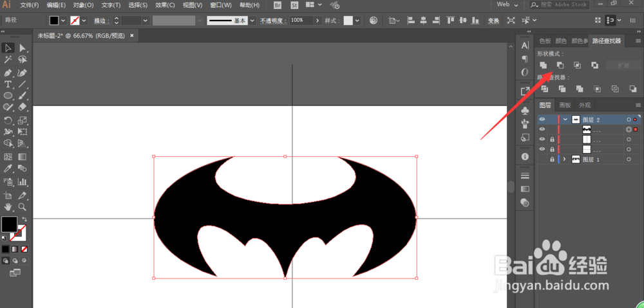Screen dimensions: 644x308
Task: Hide 图层 2 with eye icon
Action: coord(542,120)
